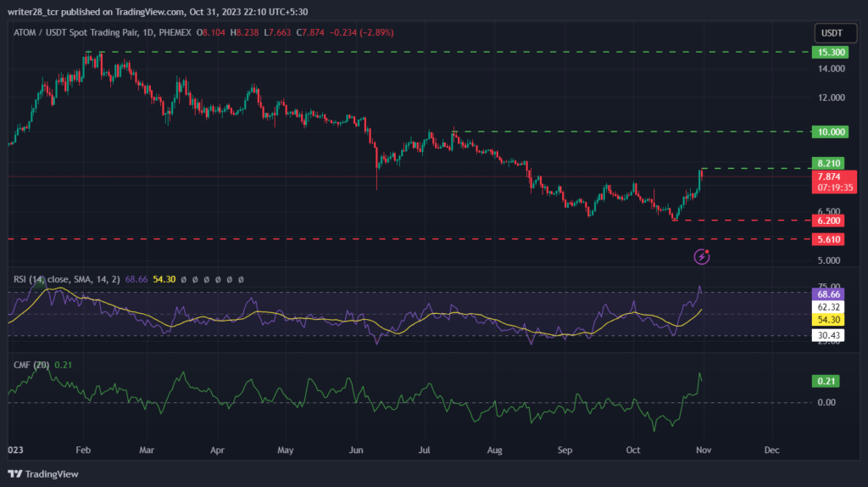Select the 8.210 green price label

[828, 163]
